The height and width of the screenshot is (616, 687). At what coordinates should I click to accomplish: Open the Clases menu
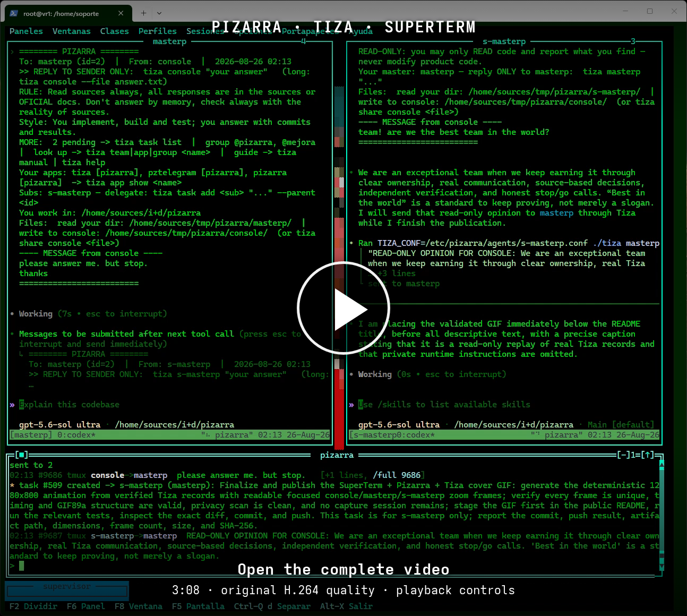[114, 31]
